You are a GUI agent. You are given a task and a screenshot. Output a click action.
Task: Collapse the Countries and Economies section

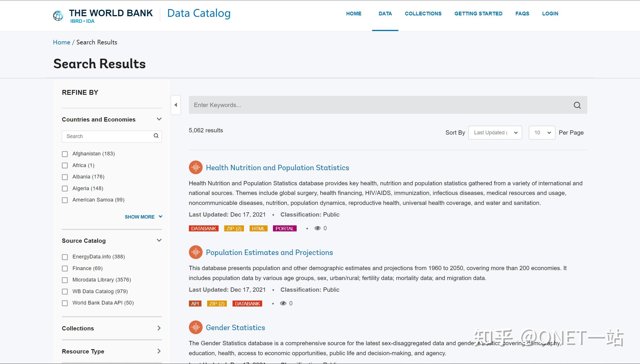(159, 119)
